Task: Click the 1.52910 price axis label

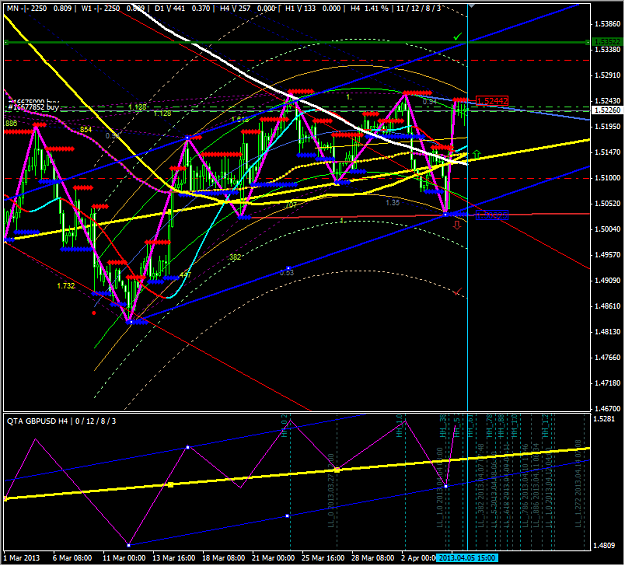Action: click(x=607, y=75)
